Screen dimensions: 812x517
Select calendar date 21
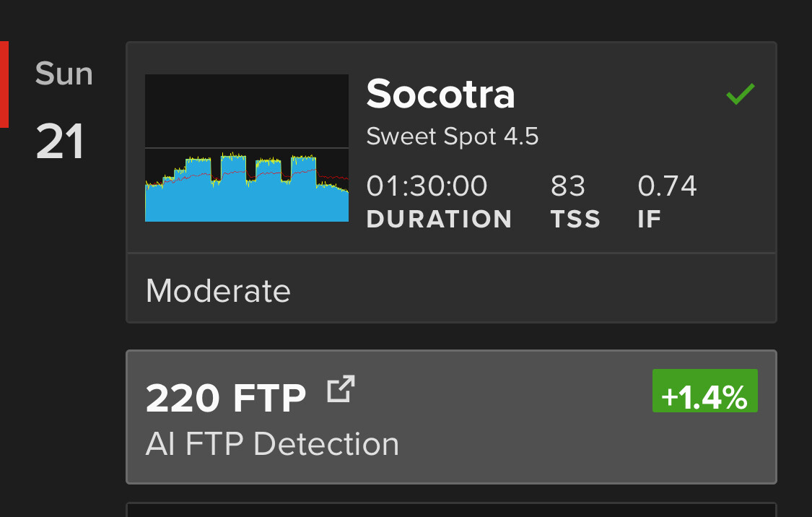click(60, 142)
